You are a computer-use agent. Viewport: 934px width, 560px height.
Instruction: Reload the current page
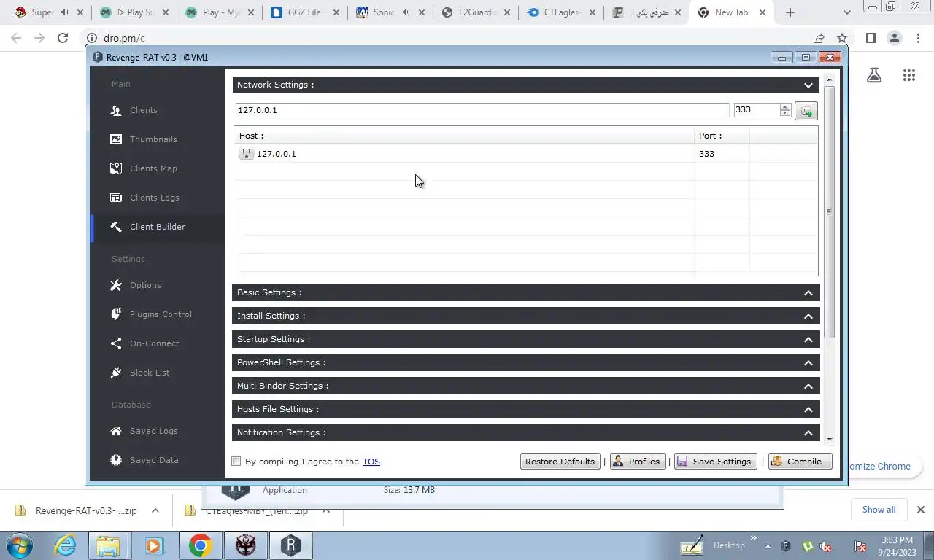pos(63,38)
